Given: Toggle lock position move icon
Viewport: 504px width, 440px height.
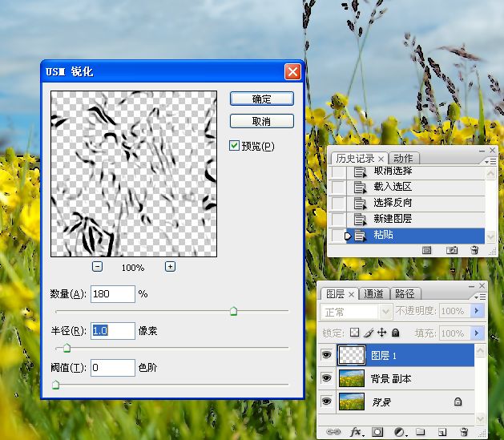Looking at the screenshot, I should point(381,333).
